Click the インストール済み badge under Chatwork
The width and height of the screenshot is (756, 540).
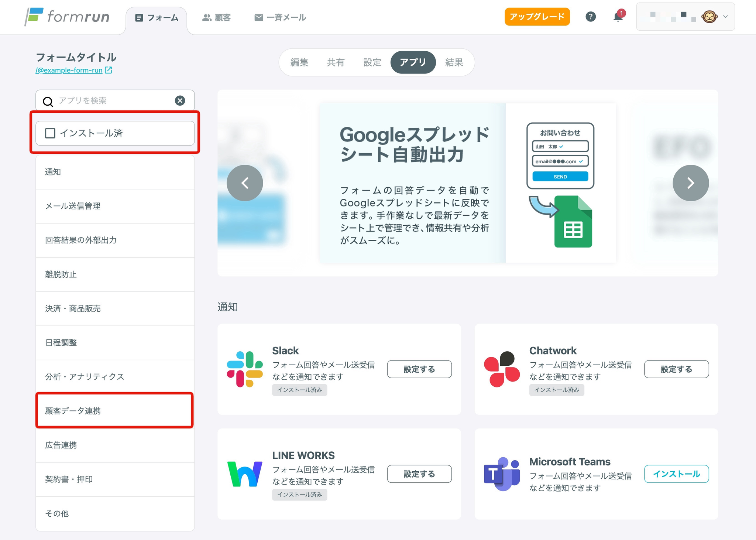pyautogui.click(x=557, y=390)
